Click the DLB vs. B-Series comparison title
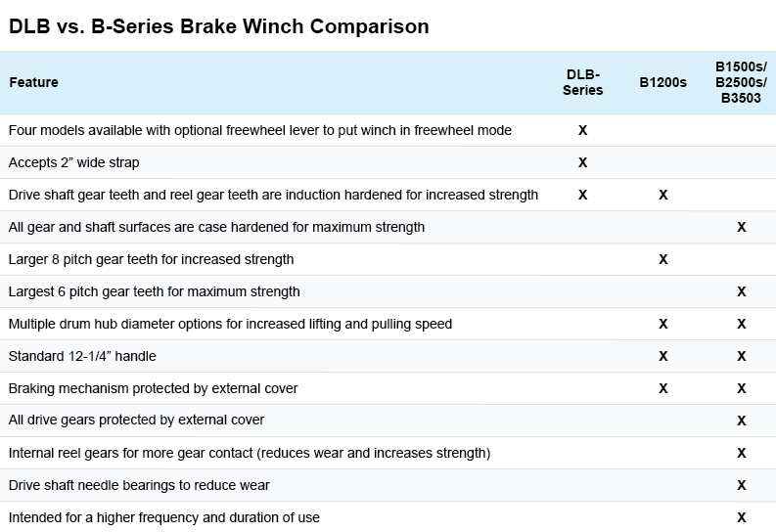The image size is (776, 532). [219, 26]
